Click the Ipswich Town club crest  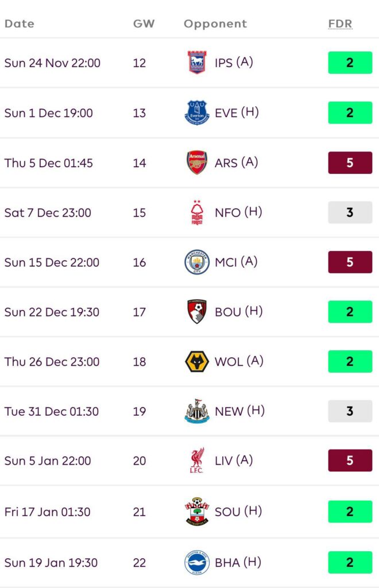(197, 63)
